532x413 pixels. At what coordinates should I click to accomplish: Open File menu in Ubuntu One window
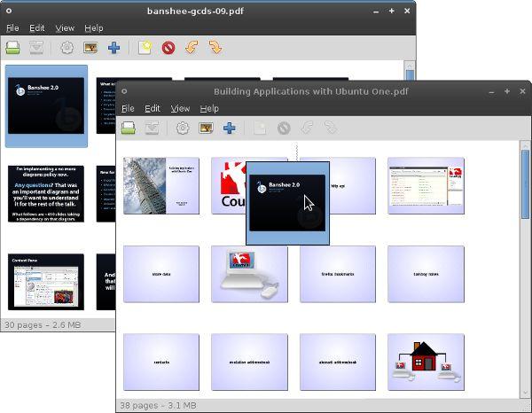[x=128, y=108]
